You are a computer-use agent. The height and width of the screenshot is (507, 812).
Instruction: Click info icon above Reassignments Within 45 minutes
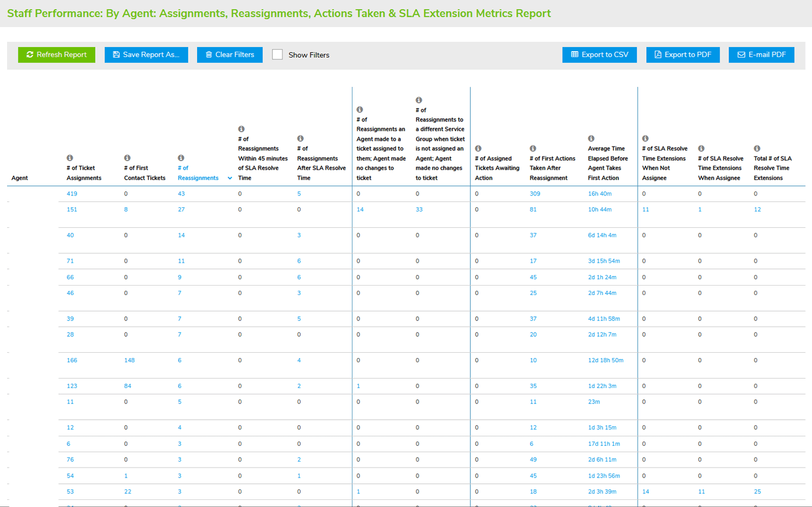point(241,129)
